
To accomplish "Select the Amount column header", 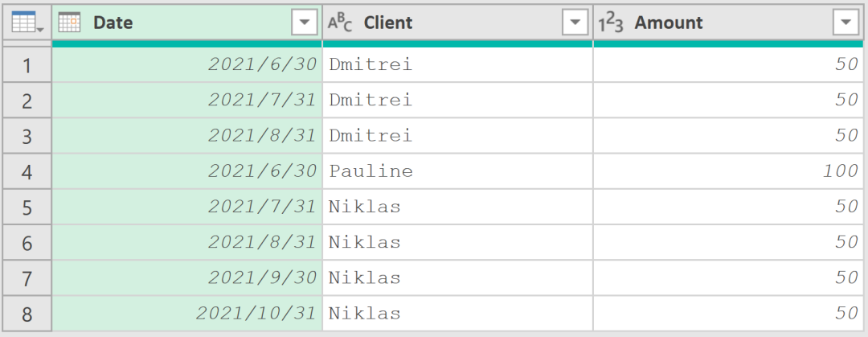I will coord(723,23).
